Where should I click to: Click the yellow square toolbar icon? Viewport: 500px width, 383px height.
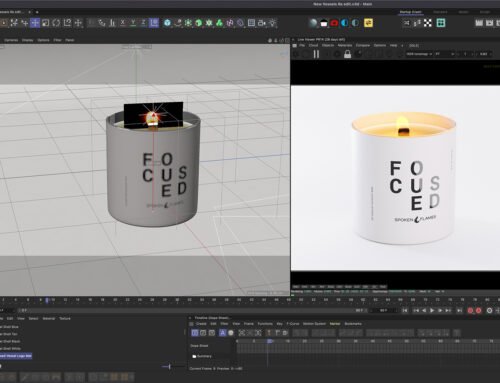(x=368, y=23)
